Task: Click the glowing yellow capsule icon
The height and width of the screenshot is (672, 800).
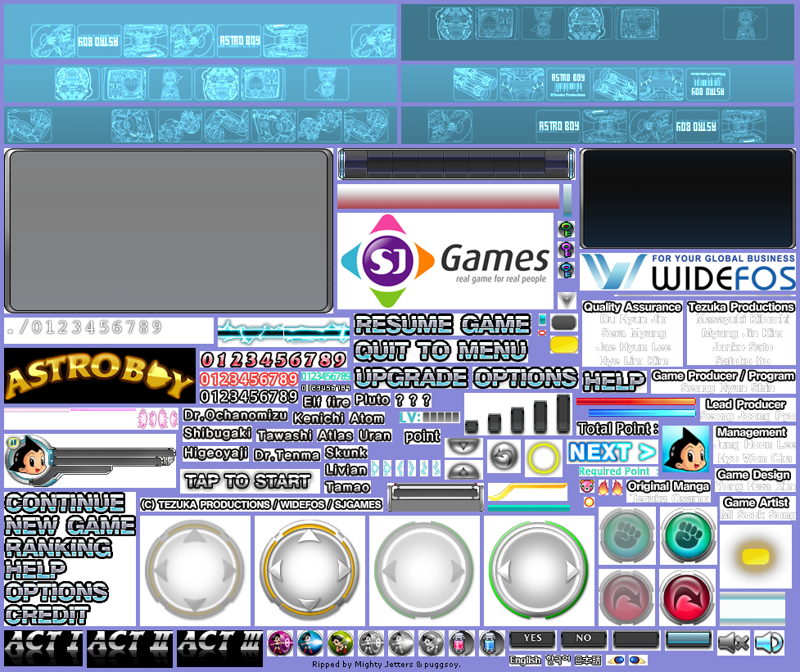Action: click(x=756, y=556)
